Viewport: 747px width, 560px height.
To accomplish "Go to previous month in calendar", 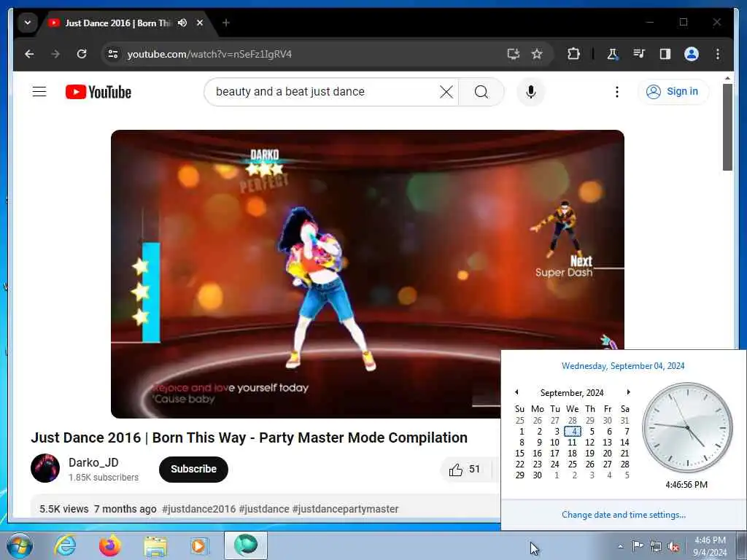I will click(516, 392).
